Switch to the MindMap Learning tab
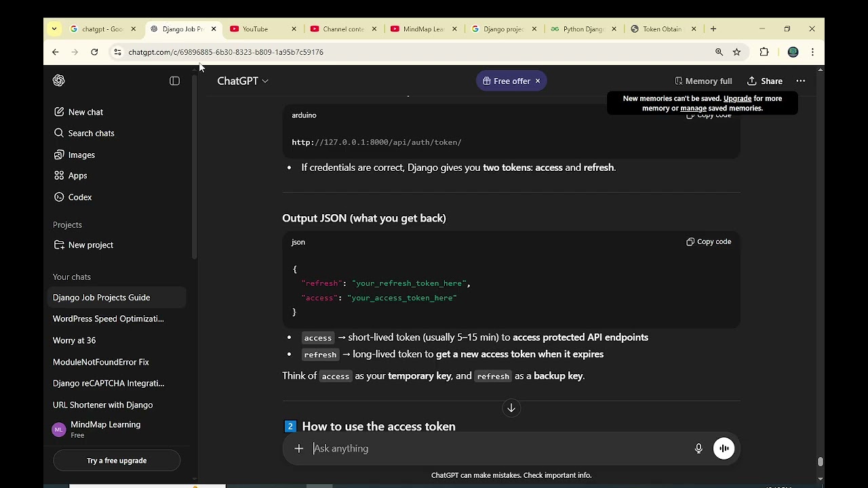This screenshot has width=868, height=488. pos(423,29)
